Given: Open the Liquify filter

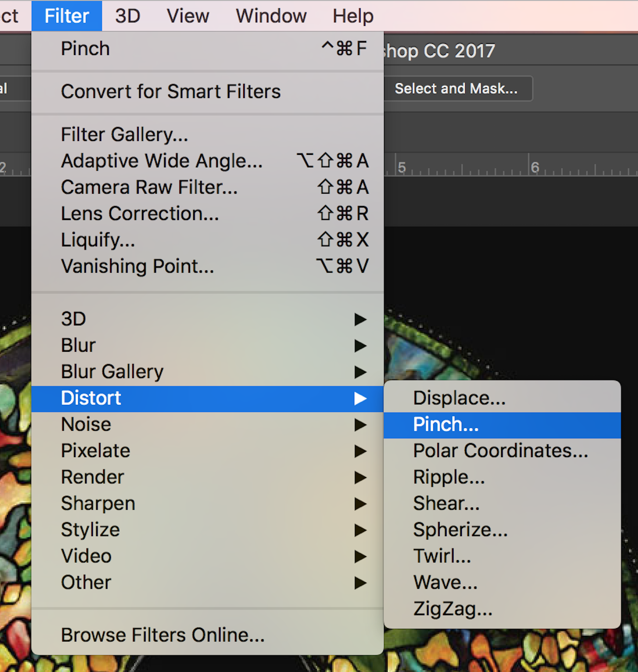Looking at the screenshot, I should [98, 240].
